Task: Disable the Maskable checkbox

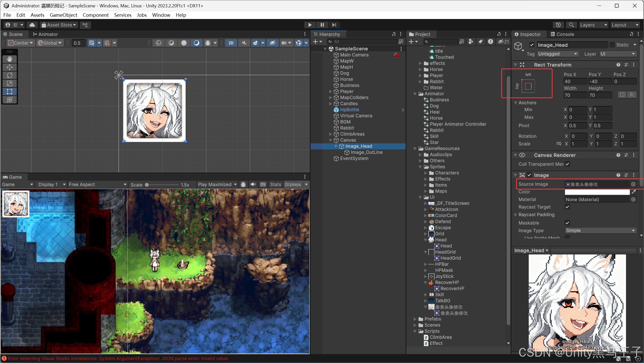Action: 567,223
